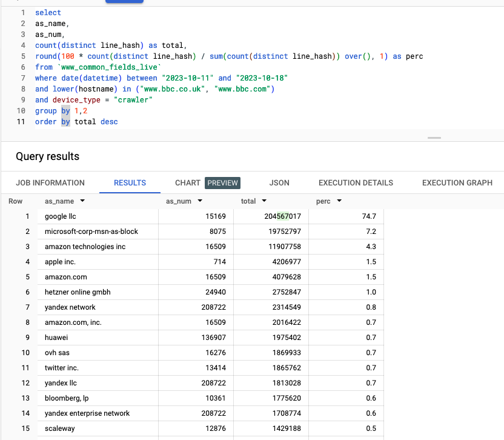The width and height of the screenshot is (504, 440).
Task: Click the total value 19752797
Action: coord(285,232)
